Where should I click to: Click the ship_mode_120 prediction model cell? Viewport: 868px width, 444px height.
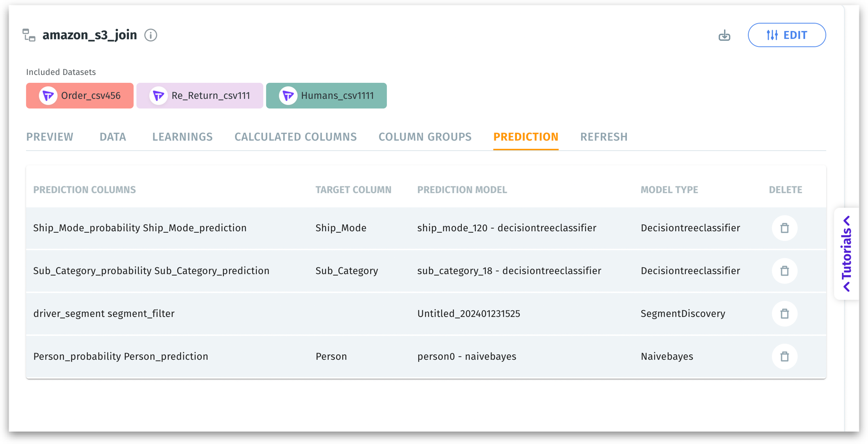point(506,228)
